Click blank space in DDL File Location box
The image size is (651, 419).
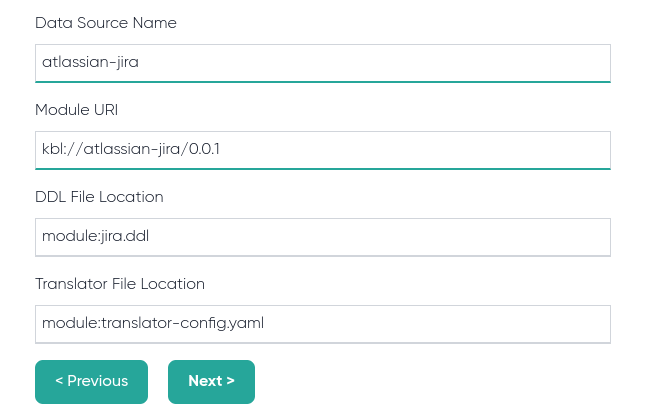point(380,237)
